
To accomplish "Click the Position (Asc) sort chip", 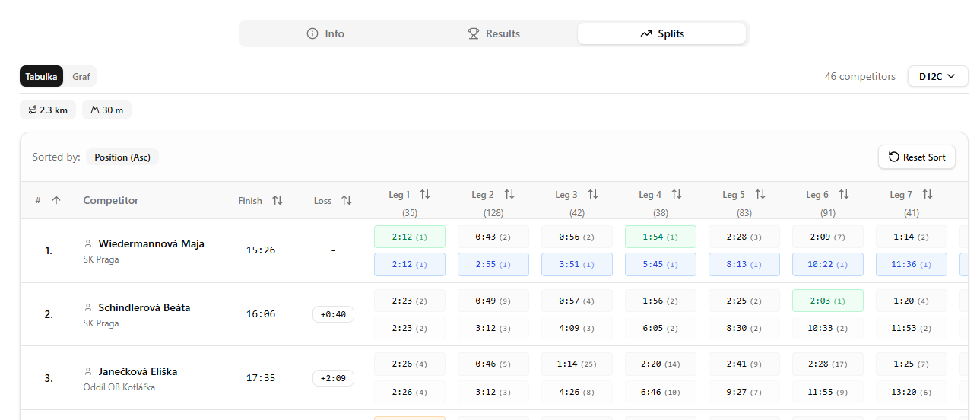I will tap(122, 157).
